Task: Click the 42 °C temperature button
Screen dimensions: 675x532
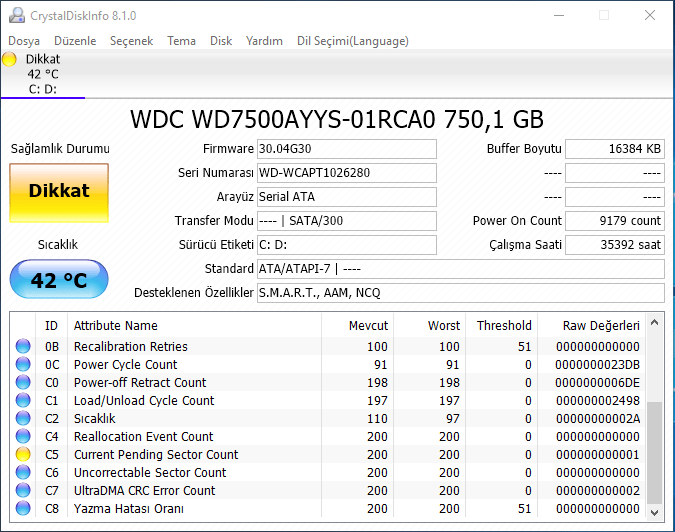Action: tap(59, 279)
